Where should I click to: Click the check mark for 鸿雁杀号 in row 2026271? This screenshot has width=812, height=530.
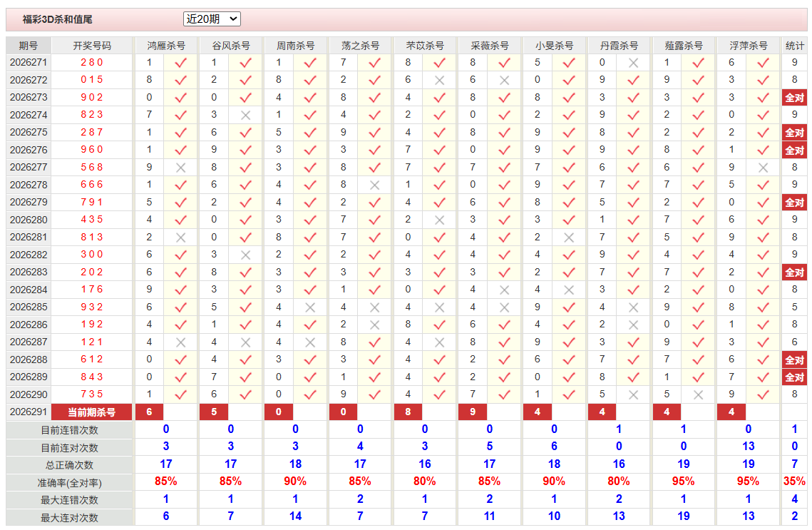pyautogui.click(x=180, y=63)
